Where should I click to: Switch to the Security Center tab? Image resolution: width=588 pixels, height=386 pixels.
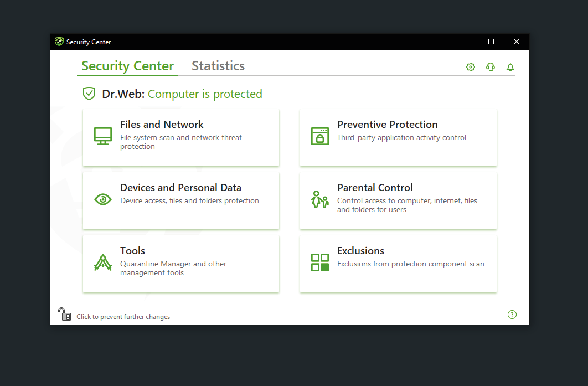point(127,66)
